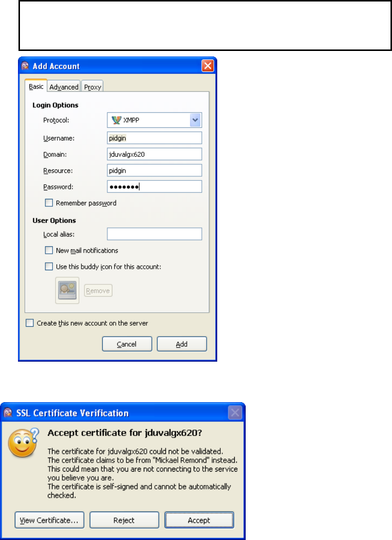
Task: Open the Protocol dropdown arrow
Action: pos(195,120)
